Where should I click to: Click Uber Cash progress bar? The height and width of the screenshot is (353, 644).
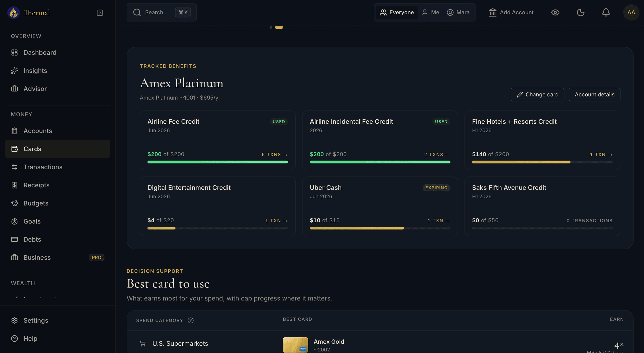[380, 228]
